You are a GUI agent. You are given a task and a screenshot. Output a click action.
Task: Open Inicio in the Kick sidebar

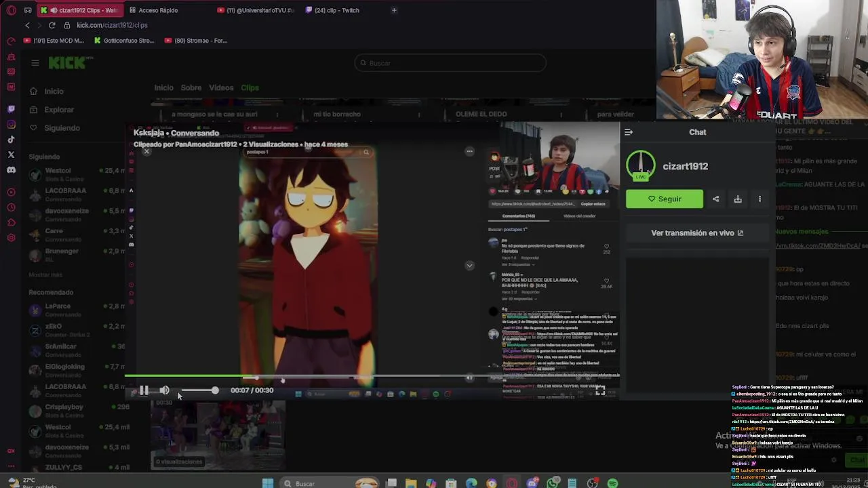point(54,91)
